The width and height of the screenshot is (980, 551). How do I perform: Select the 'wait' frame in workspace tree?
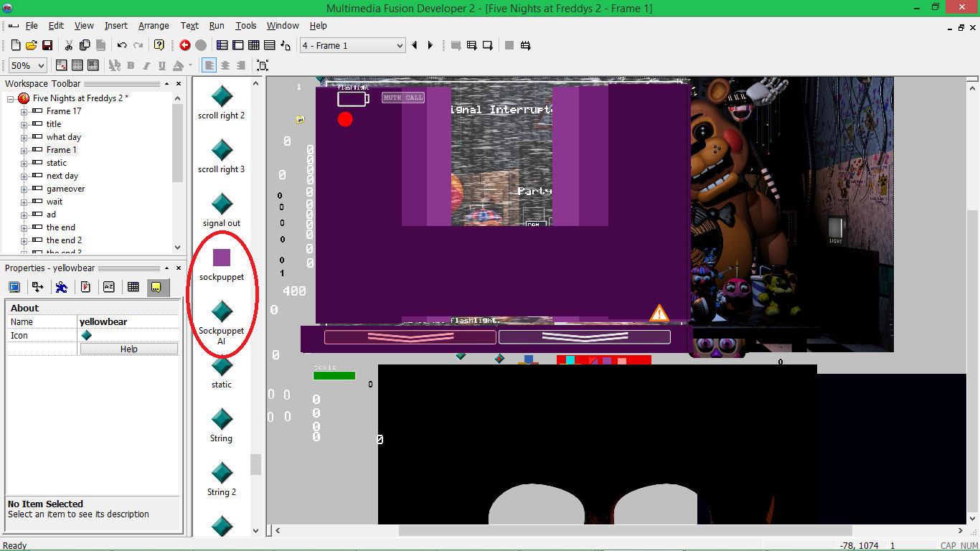point(55,202)
